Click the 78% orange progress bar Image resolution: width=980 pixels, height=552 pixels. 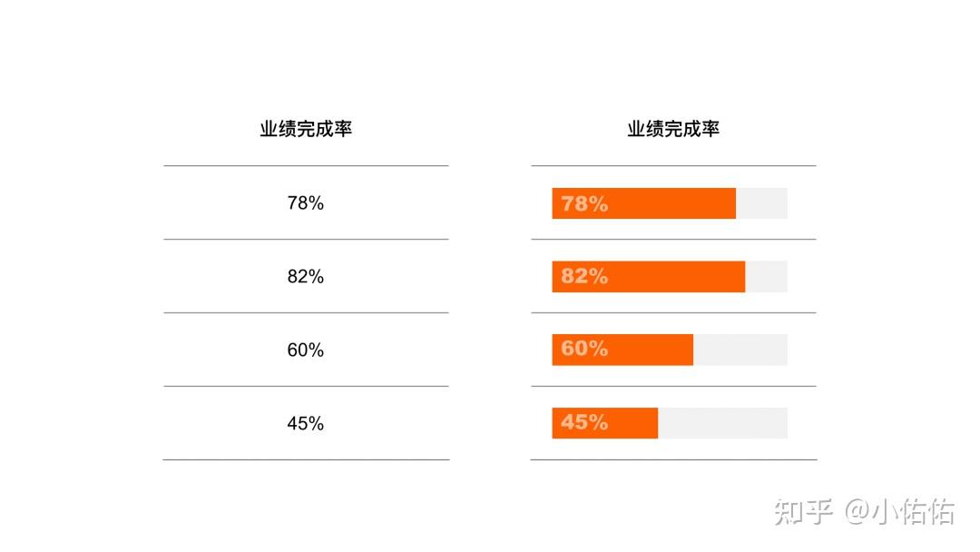(x=643, y=203)
